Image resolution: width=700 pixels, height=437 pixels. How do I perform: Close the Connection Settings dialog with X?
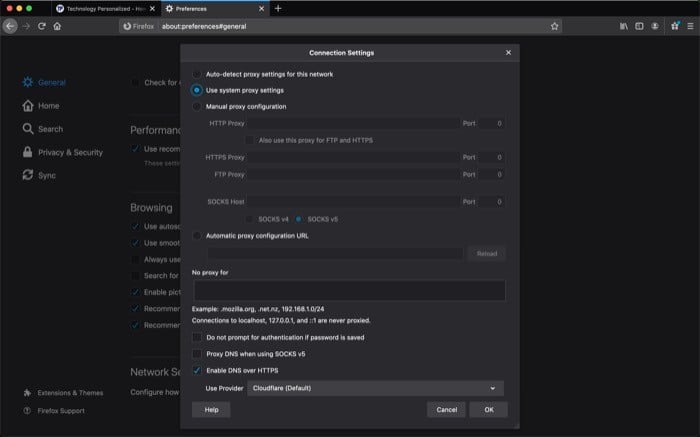pyautogui.click(x=508, y=52)
